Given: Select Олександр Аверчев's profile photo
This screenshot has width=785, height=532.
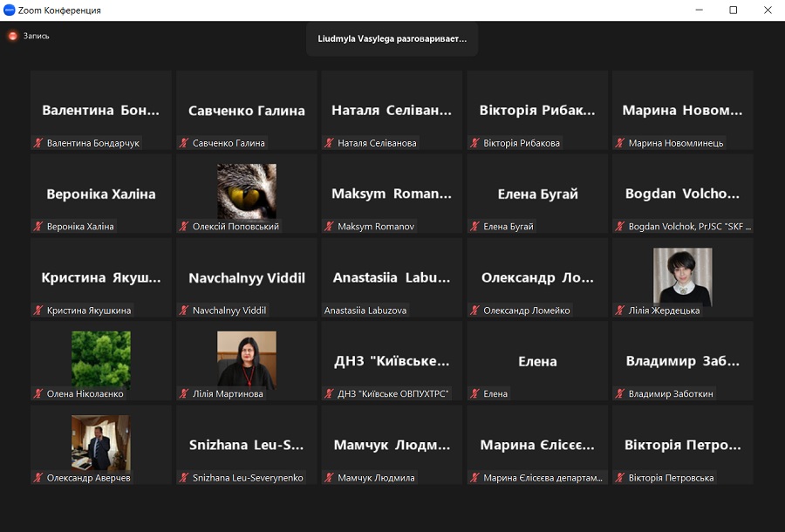Looking at the screenshot, I should click(101, 443).
